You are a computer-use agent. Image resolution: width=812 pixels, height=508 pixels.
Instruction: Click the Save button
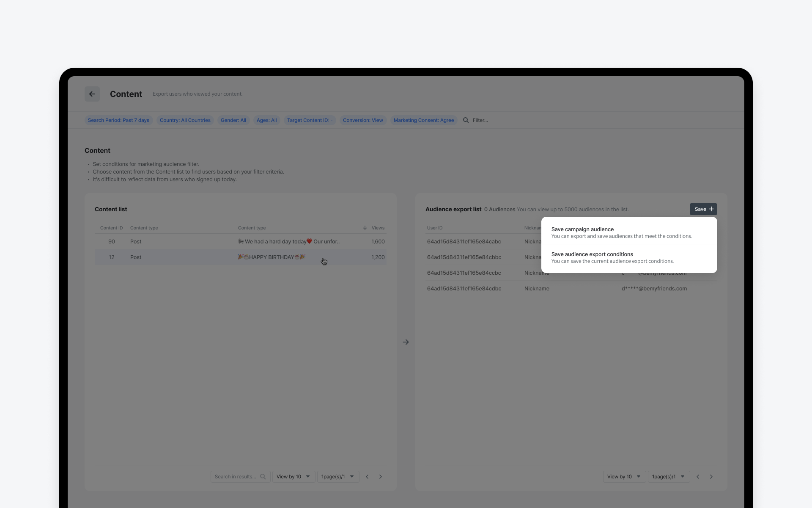(703, 209)
